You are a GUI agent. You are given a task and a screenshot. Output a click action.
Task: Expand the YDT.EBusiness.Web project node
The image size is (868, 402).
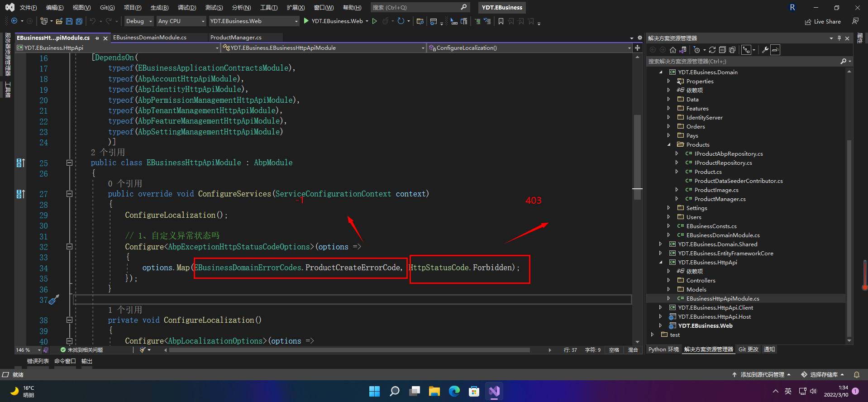click(x=661, y=325)
